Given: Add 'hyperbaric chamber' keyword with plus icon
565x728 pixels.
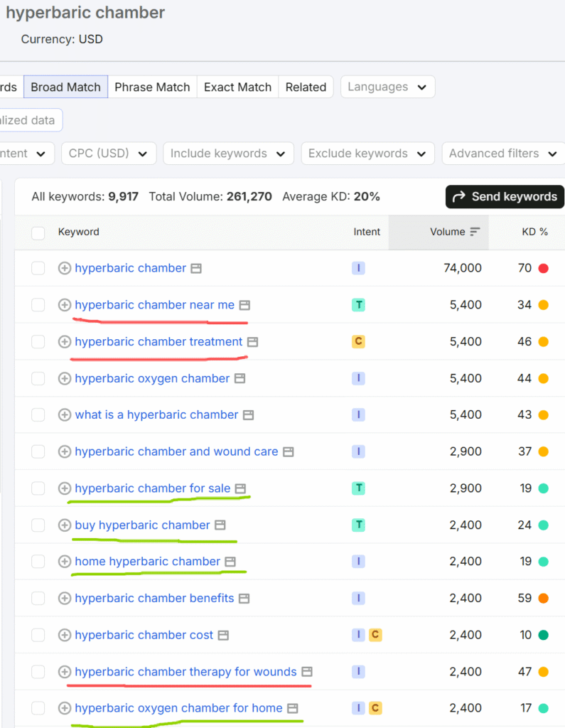Looking at the screenshot, I should (65, 268).
